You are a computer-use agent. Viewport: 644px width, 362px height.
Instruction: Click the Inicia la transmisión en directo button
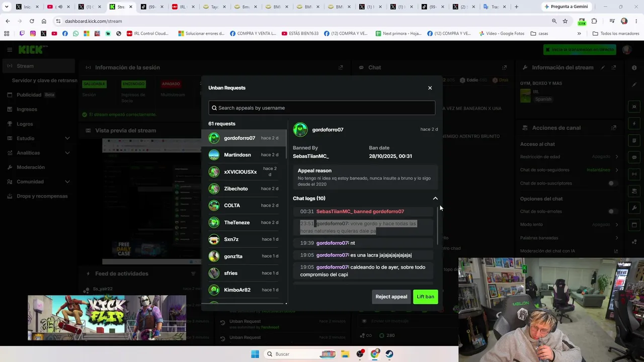click(580, 50)
